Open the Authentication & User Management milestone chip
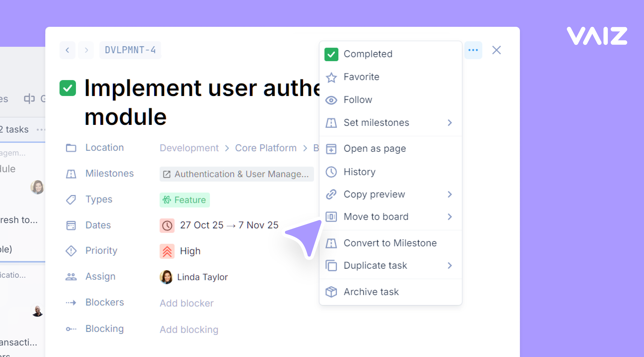 pos(236,174)
